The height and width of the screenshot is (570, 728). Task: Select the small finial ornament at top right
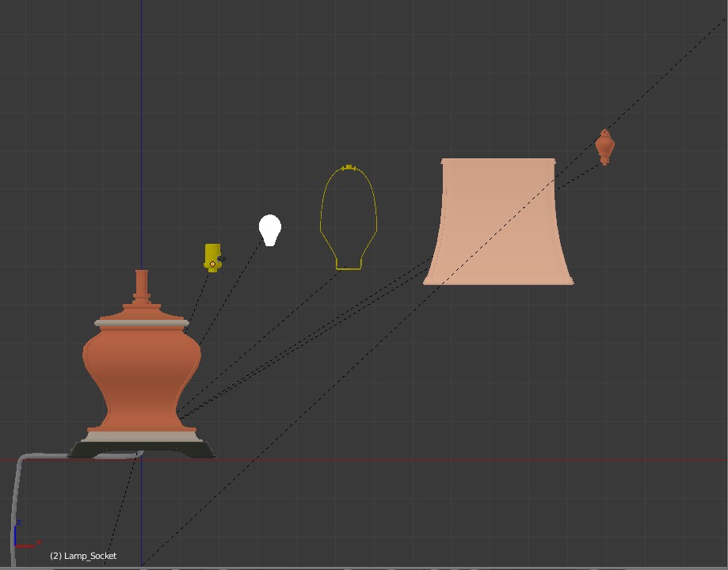[604, 146]
